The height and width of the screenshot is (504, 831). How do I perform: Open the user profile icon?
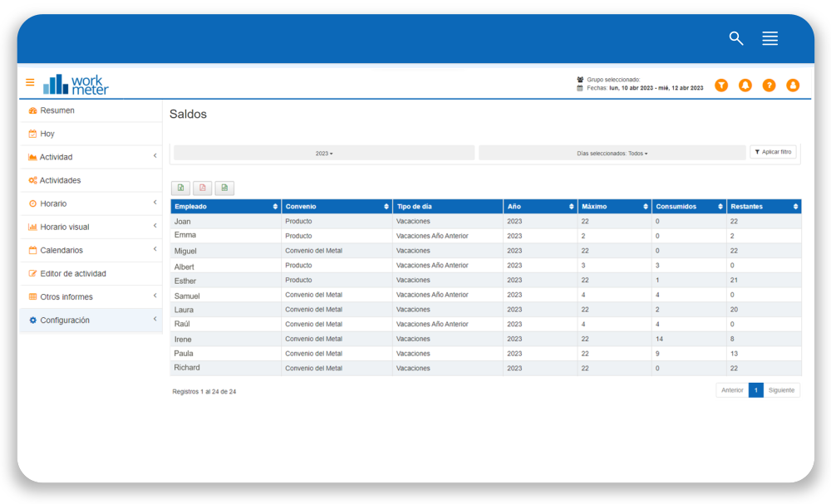coord(793,86)
